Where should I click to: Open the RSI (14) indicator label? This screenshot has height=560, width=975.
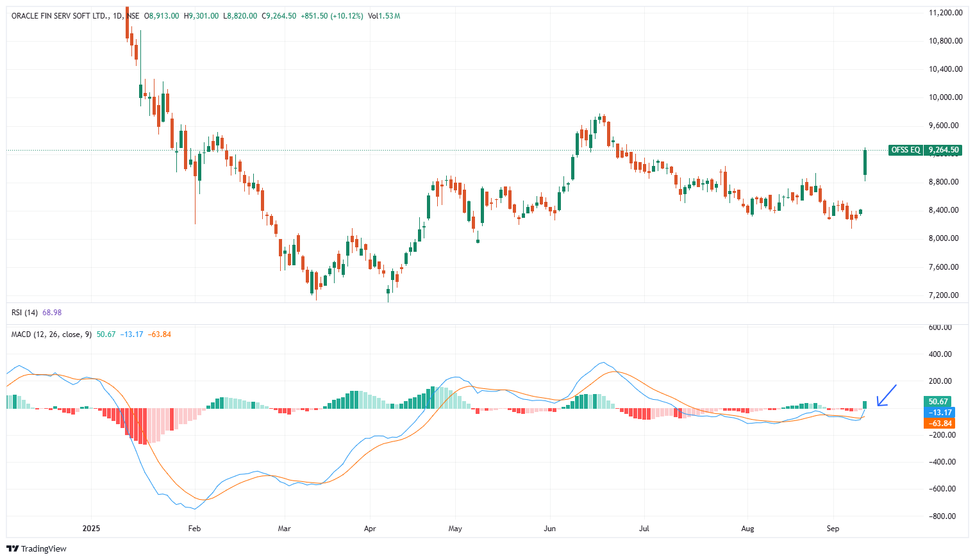[24, 313]
